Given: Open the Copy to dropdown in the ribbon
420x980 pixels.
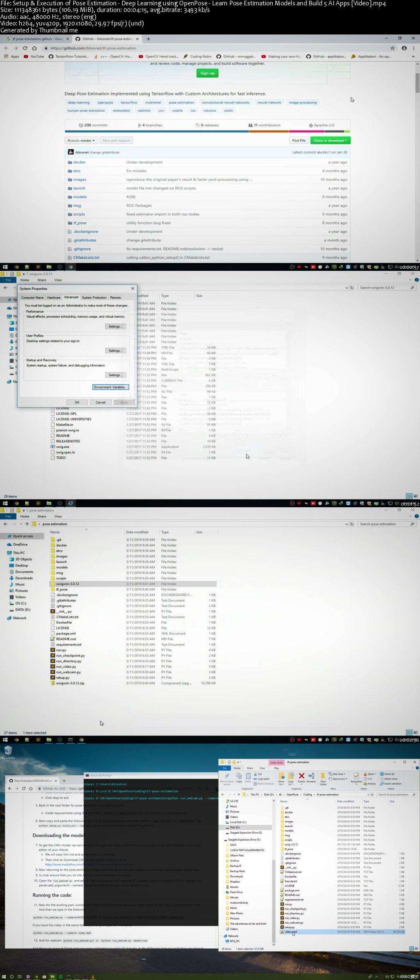Looking at the screenshot, I should [290, 779].
